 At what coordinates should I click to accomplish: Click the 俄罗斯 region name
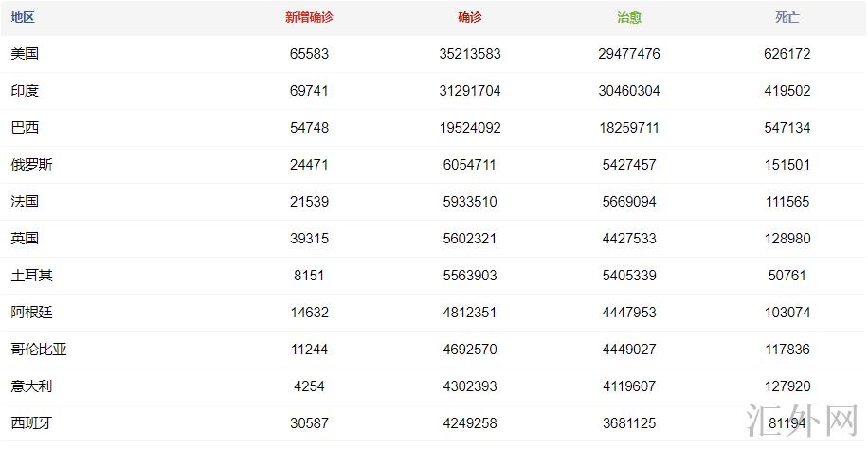coord(31,165)
